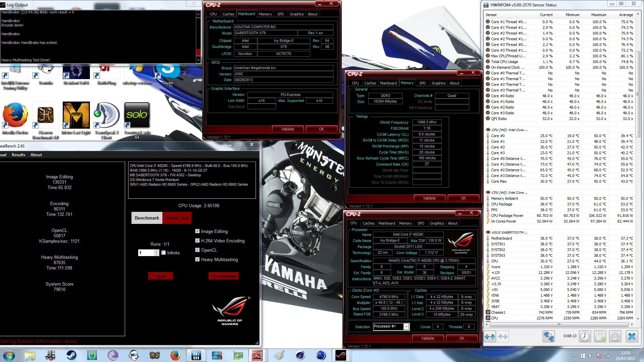644x362 pixels.
Task: Click HWiNFO blue X close sensors icon
Action: click(x=632, y=336)
